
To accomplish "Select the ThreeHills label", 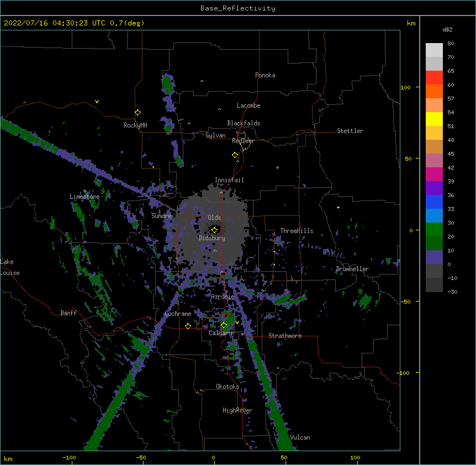I will click(297, 231).
